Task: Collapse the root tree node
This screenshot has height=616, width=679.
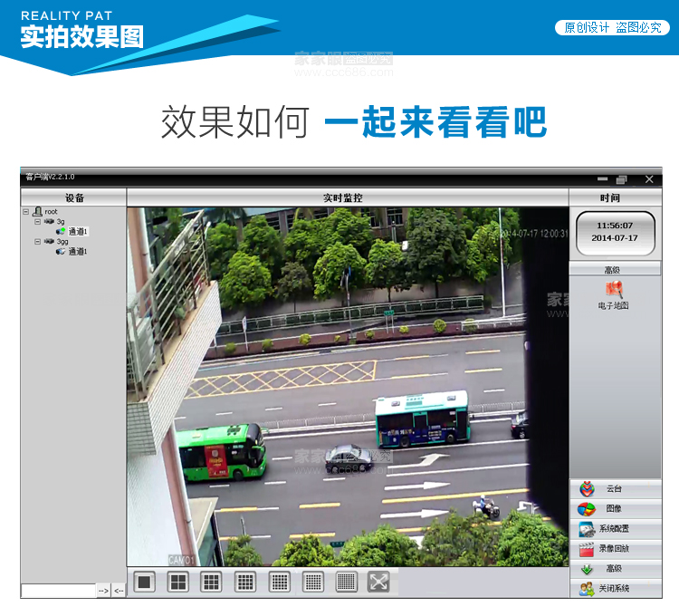Action: [26, 211]
